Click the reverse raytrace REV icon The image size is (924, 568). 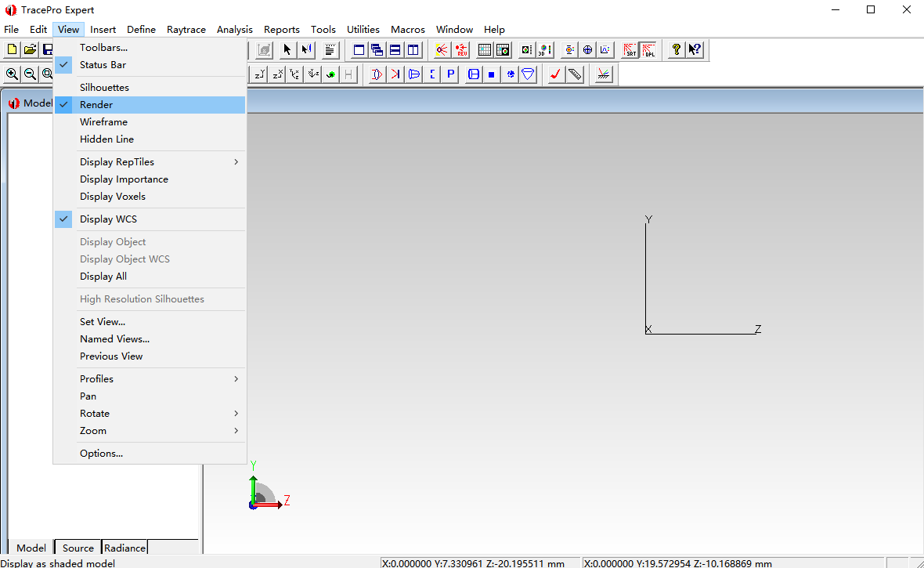click(460, 50)
